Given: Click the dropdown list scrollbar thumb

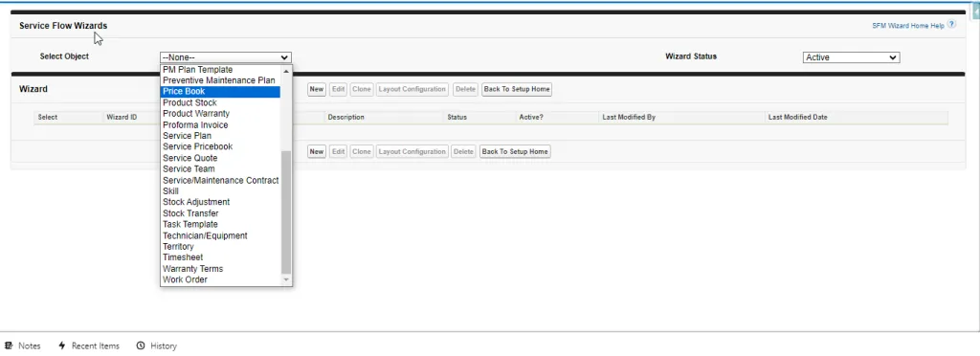Looking at the screenshot, I should [x=286, y=211].
